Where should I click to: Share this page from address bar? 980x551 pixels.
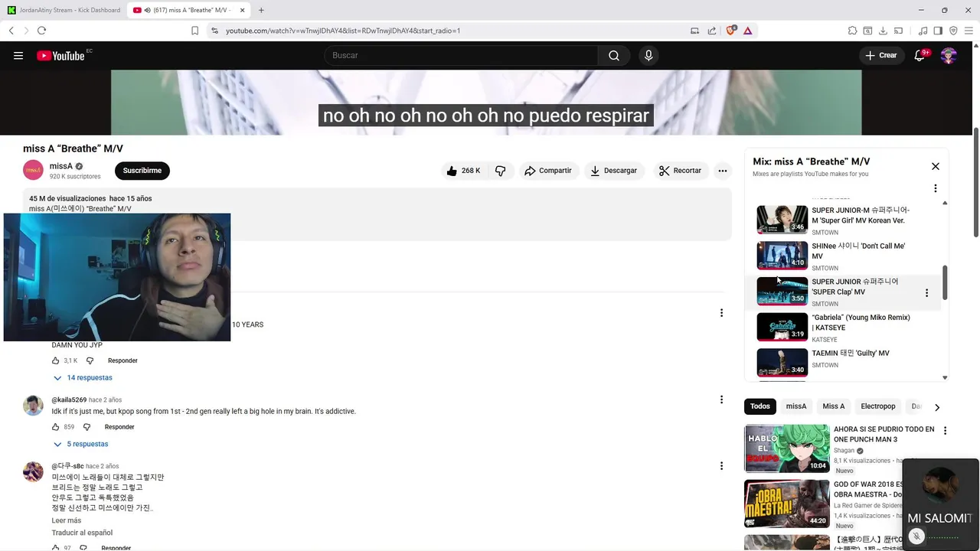click(x=712, y=31)
